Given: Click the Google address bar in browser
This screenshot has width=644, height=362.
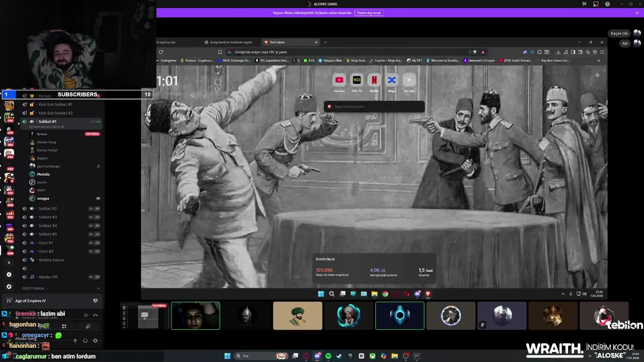Looking at the screenshot, I should tap(347, 52).
